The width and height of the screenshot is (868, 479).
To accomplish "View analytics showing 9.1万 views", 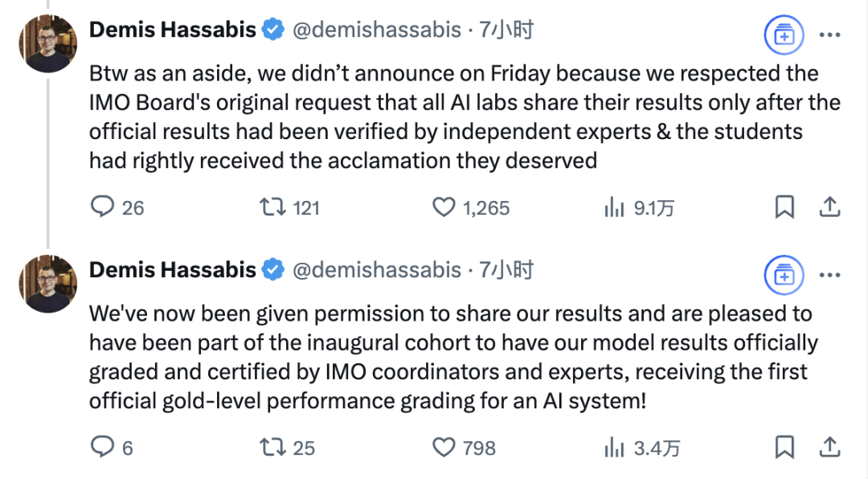I will (615, 207).
